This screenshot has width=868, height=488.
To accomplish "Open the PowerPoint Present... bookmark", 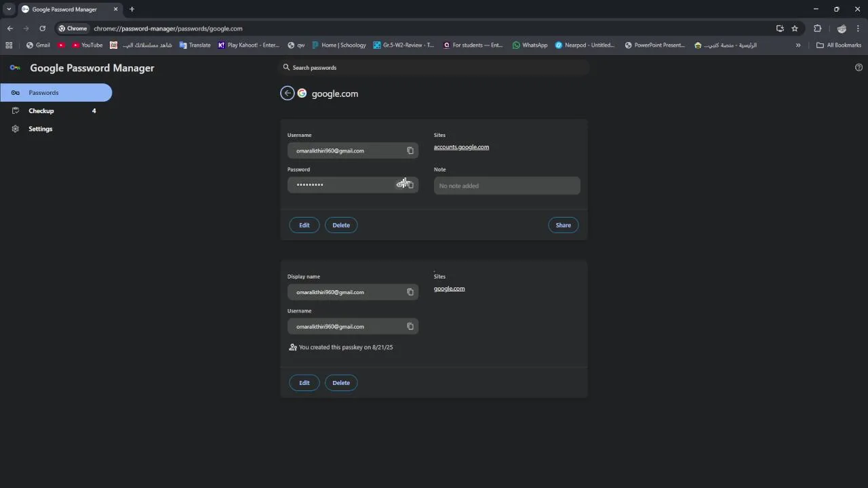I will coord(655,45).
